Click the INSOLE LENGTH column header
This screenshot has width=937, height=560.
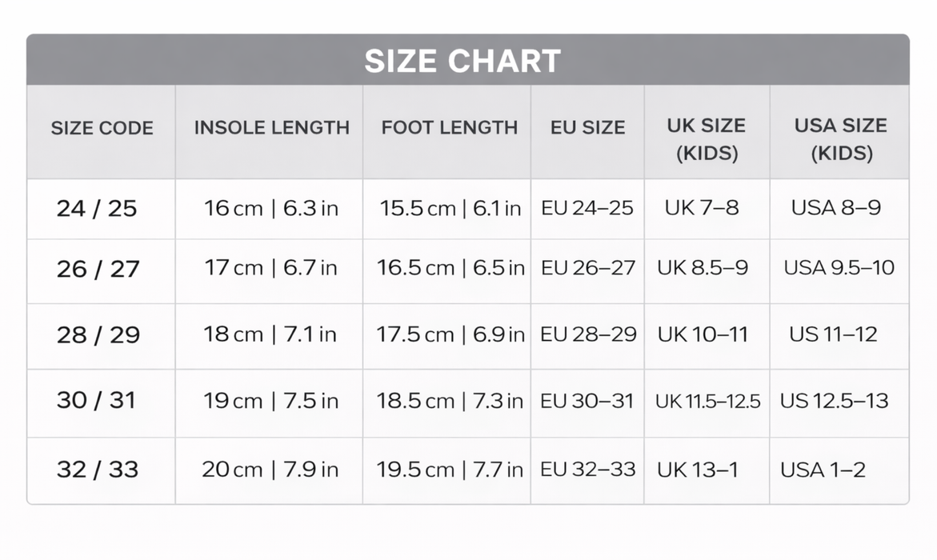click(x=271, y=127)
